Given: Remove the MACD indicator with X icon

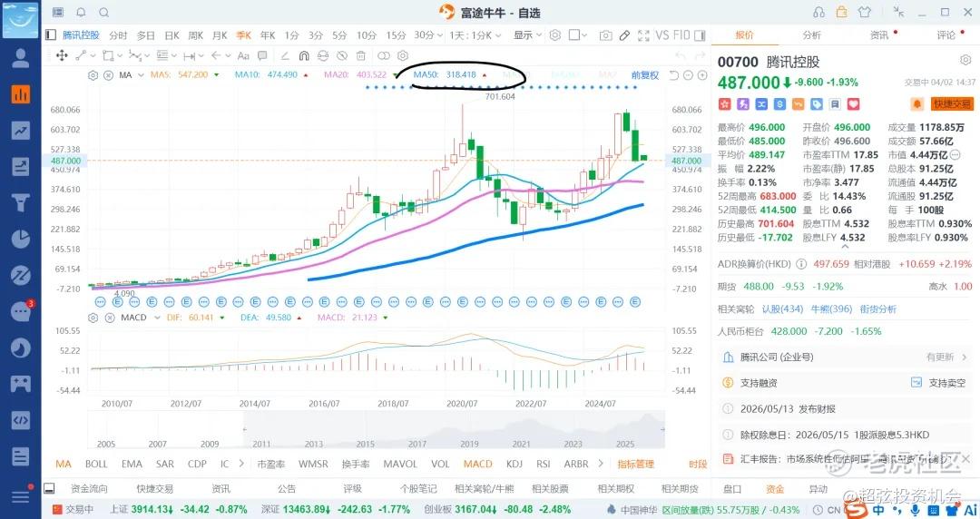Looking at the screenshot, I should click(x=110, y=318).
